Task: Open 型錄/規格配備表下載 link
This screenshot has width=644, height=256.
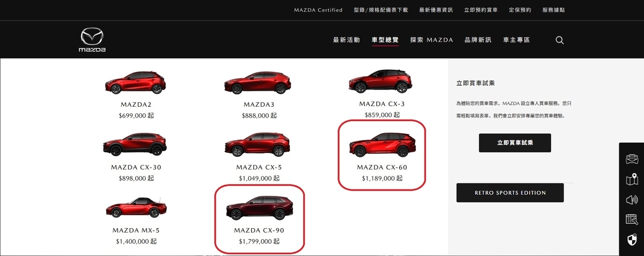Action: click(381, 10)
